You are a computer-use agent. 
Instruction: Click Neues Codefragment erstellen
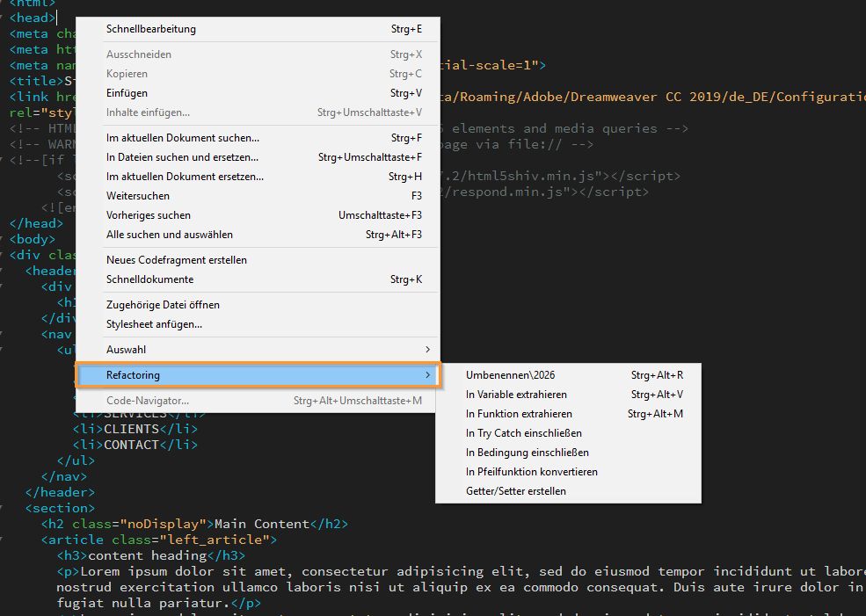pos(174,259)
